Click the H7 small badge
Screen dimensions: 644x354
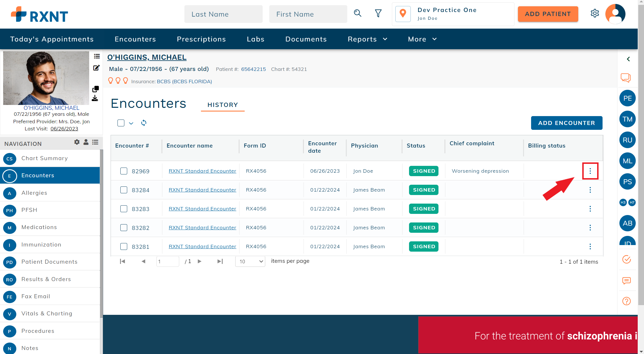point(632,202)
